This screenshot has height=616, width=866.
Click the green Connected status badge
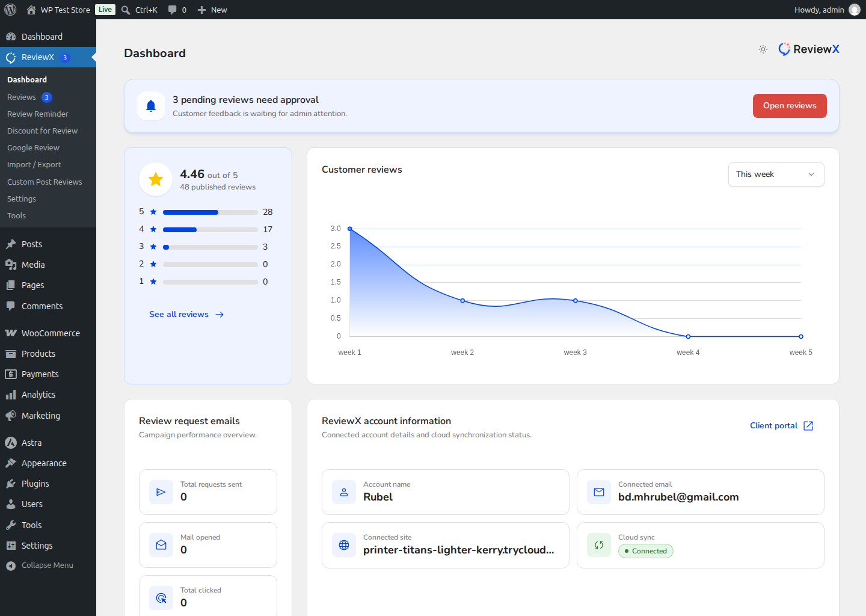pos(646,551)
